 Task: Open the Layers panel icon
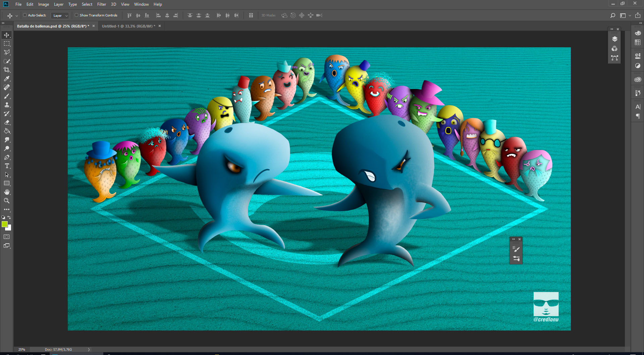tap(614, 39)
